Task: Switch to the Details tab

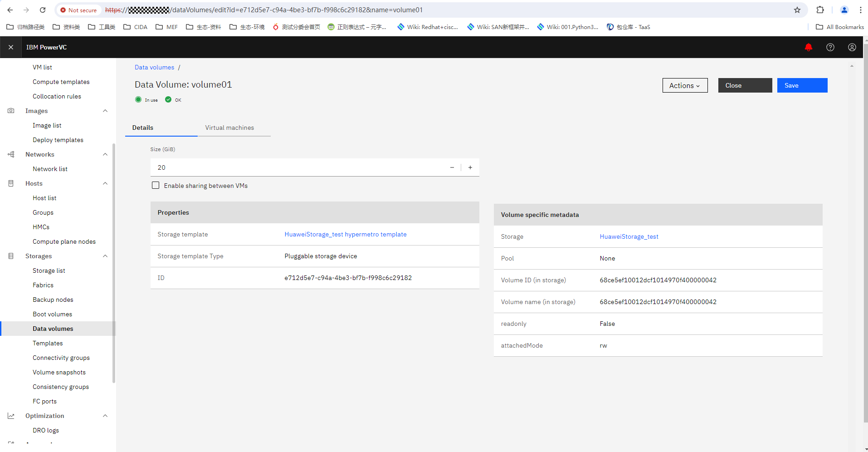Action: click(161, 128)
